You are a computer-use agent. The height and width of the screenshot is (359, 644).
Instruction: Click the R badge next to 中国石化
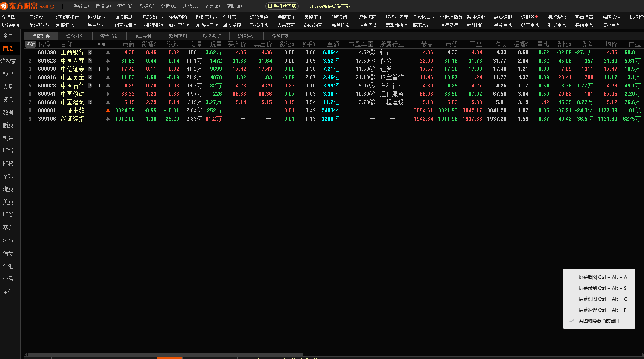click(90, 86)
